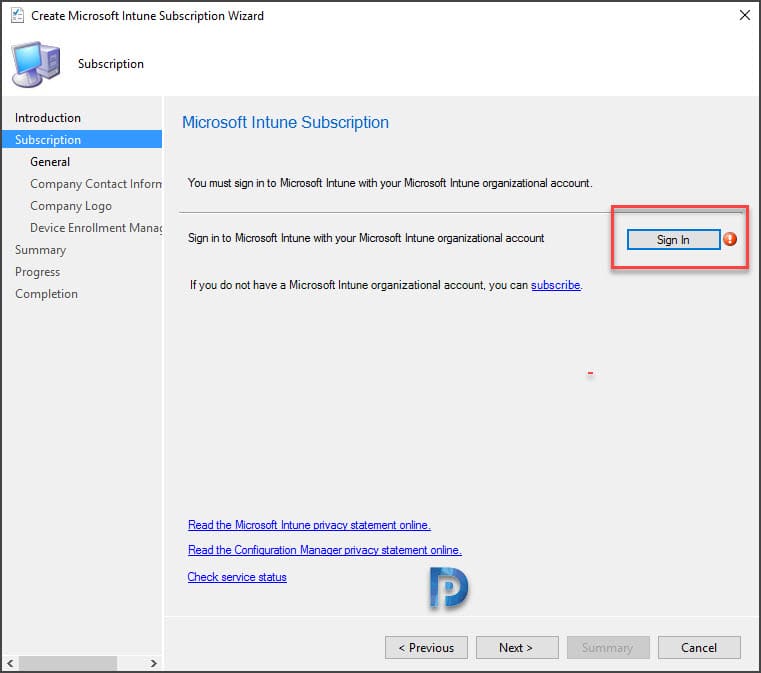Screen dimensions: 761x673
Task: Select the General step in the sidebar
Action: pos(50,162)
